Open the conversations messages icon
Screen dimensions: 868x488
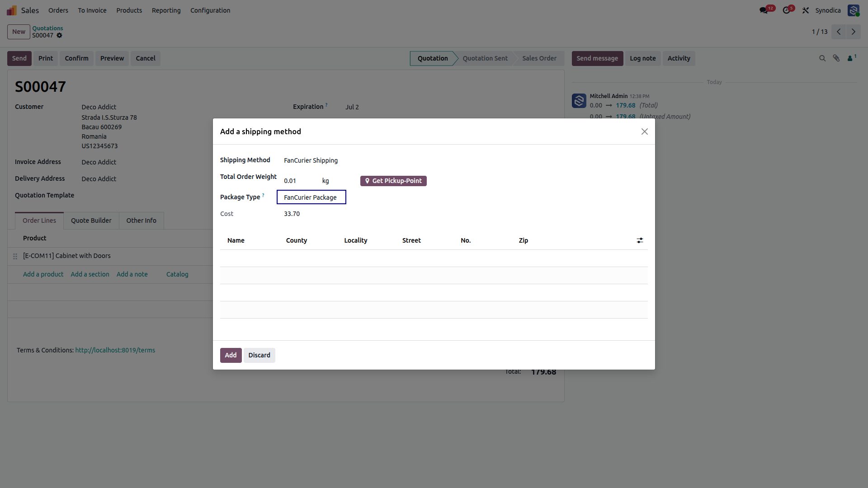(764, 10)
